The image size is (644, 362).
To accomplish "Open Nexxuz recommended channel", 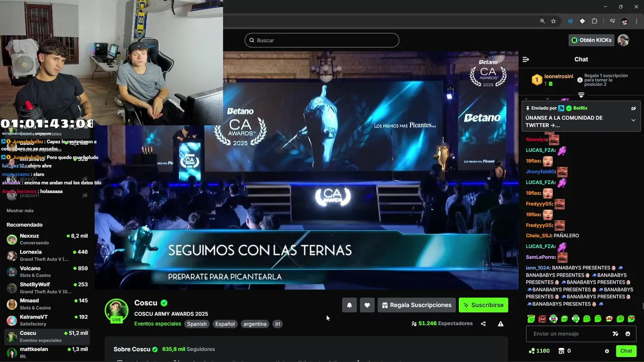I will click(47, 239).
